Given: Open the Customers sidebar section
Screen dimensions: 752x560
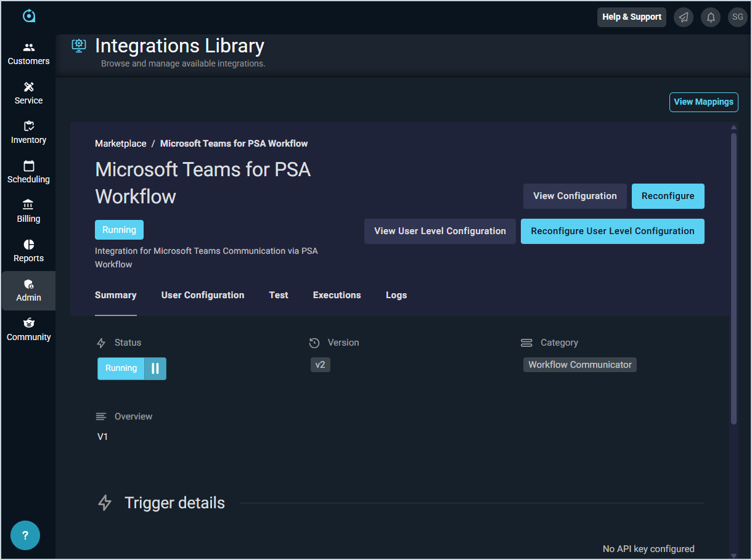Looking at the screenshot, I should 28,54.
